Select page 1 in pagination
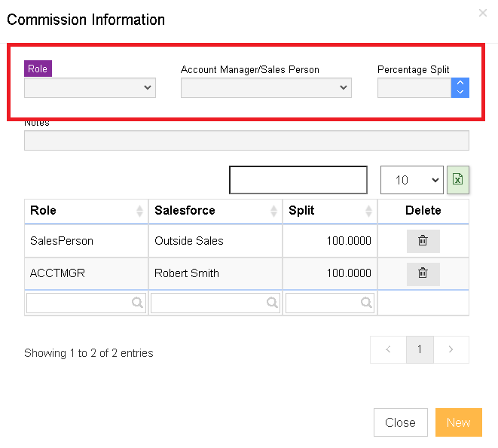This screenshot has height=448, width=498. pyautogui.click(x=420, y=349)
